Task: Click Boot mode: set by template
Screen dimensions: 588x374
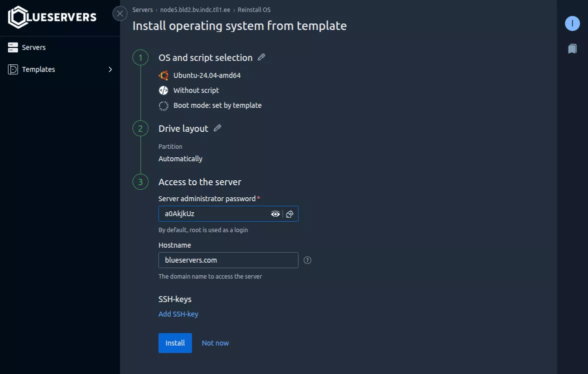Action: tap(217, 105)
